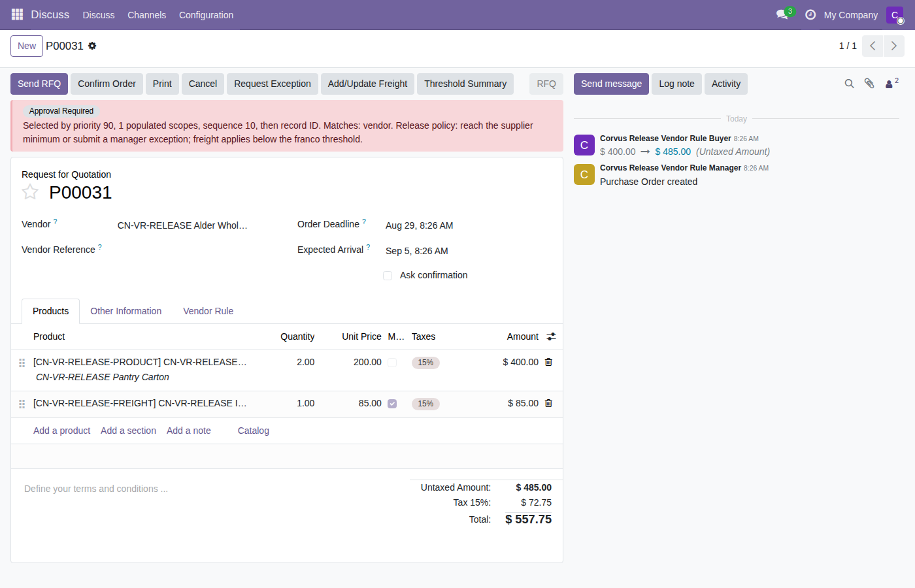915x588 pixels.
Task: Search chatter messages magnifier icon
Action: [x=849, y=84]
